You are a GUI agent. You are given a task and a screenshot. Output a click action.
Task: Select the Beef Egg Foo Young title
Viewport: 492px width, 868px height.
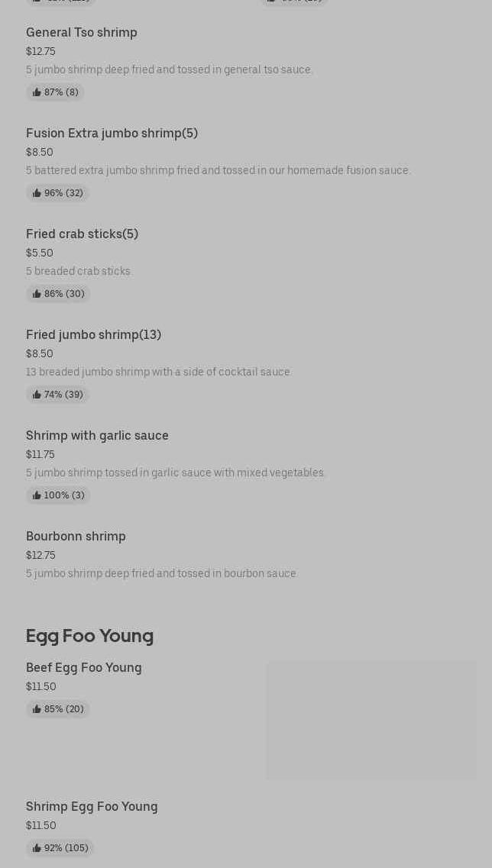[84, 667]
